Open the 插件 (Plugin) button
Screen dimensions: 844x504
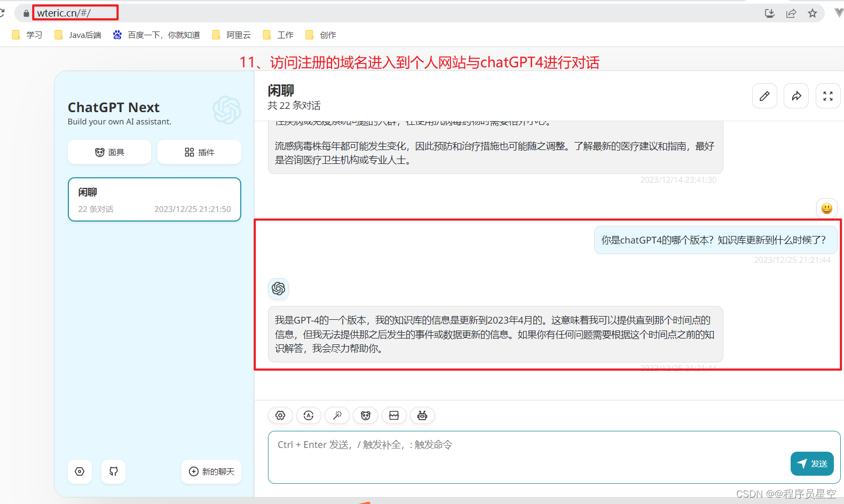[x=199, y=152]
